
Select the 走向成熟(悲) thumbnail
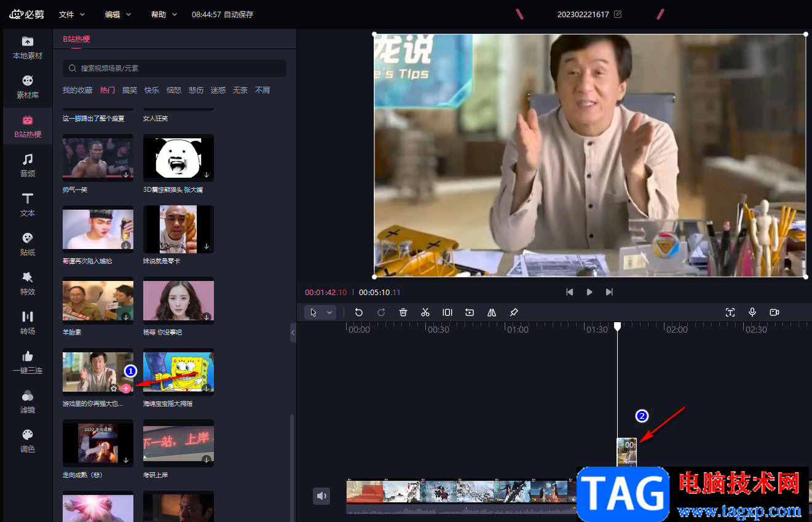coord(98,443)
